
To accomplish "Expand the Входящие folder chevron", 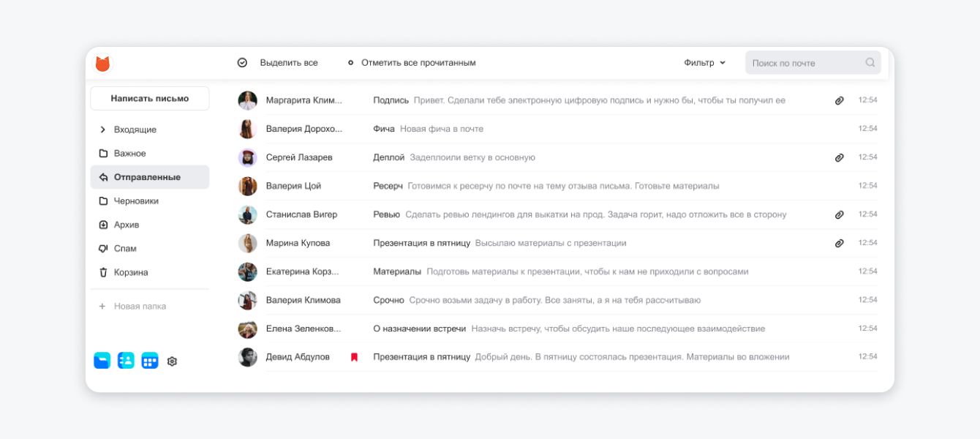I will tap(103, 130).
